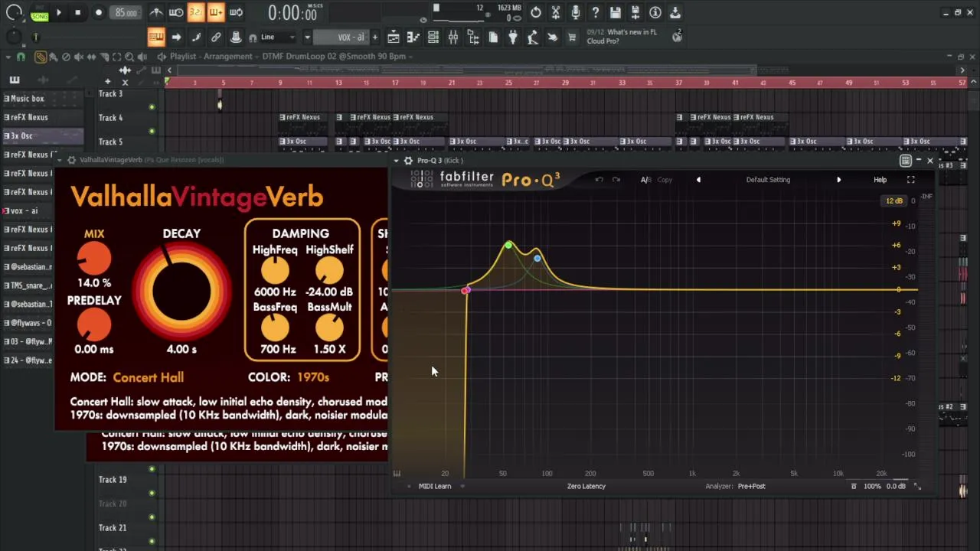980x551 pixels.
Task: Click the large DECAY knob
Action: pos(181,291)
